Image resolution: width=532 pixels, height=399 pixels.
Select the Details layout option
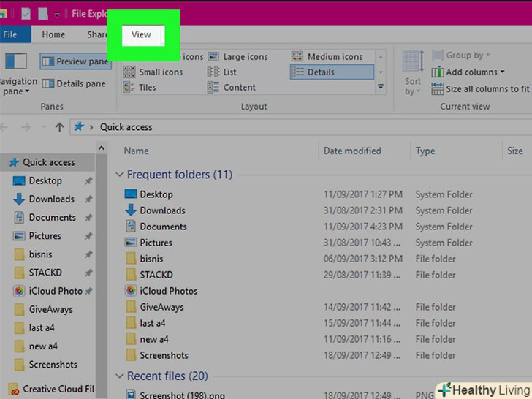click(x=332, y=72)
